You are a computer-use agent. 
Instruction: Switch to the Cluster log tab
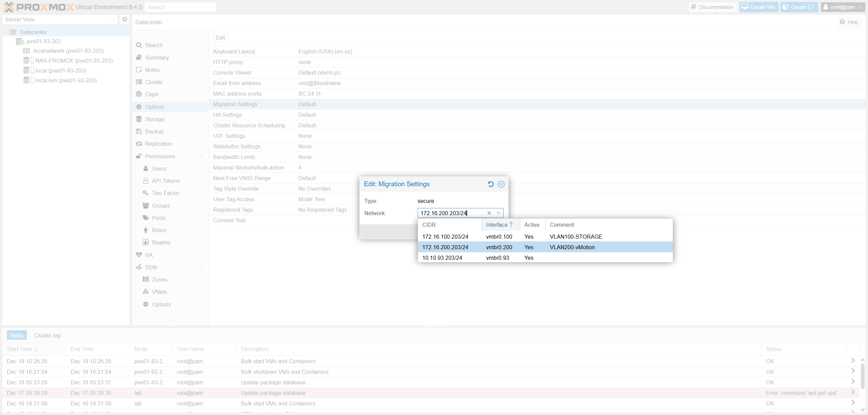[47, 335]
